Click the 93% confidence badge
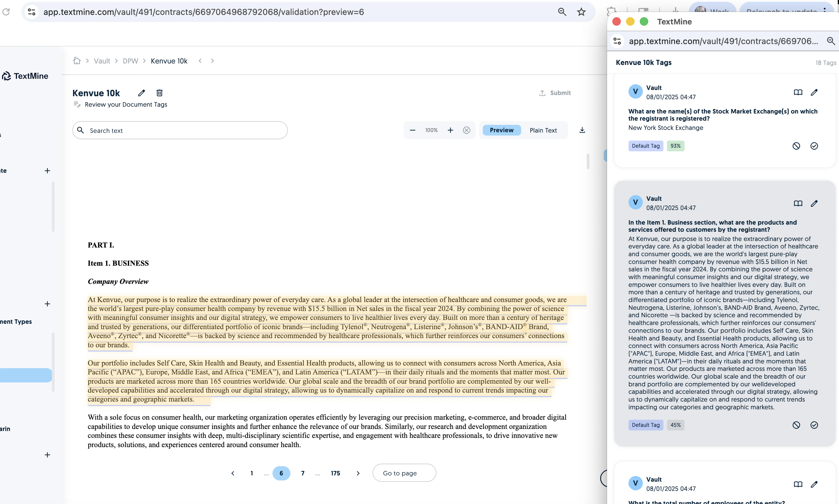839x504 pixels. click(x=676, y=146)
